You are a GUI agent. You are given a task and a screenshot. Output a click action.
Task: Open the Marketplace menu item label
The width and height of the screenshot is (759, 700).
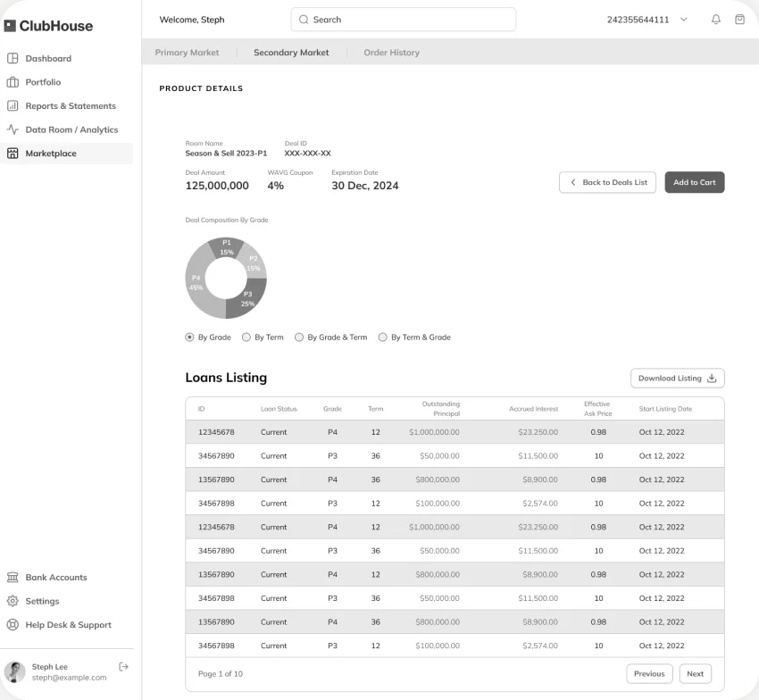tap(51, 154)
